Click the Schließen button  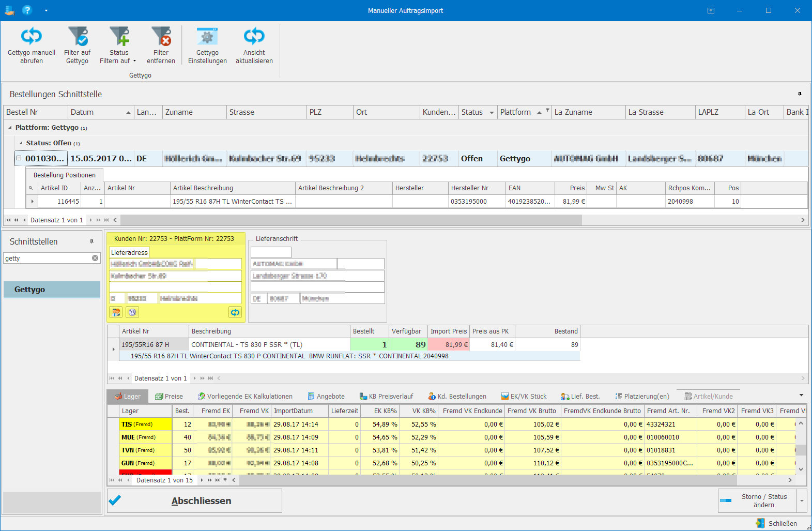pos(776,523)
